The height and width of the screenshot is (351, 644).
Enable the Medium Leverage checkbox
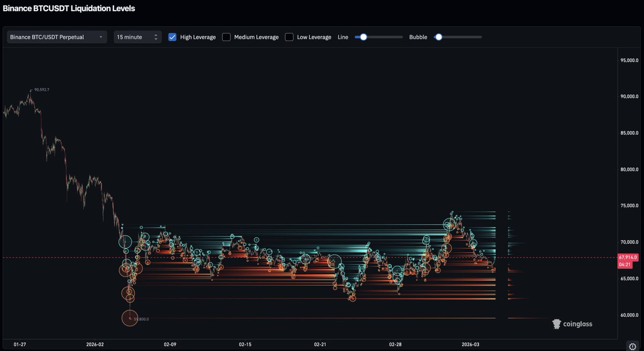pos(226,37)
